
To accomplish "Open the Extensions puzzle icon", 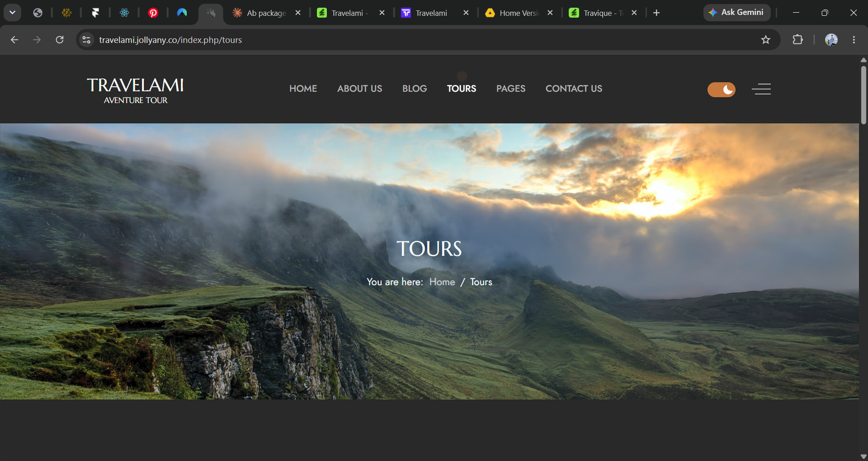I will 797,40.
